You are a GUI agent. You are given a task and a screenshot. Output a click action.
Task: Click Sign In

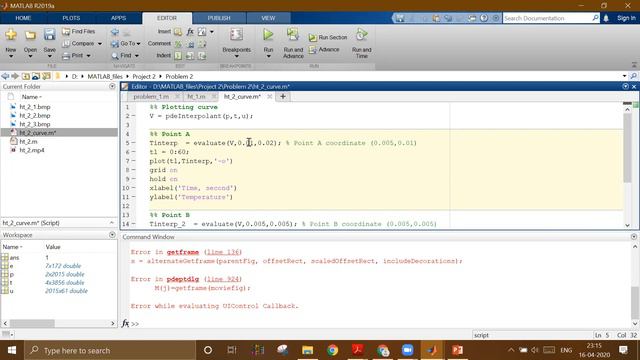626,18
